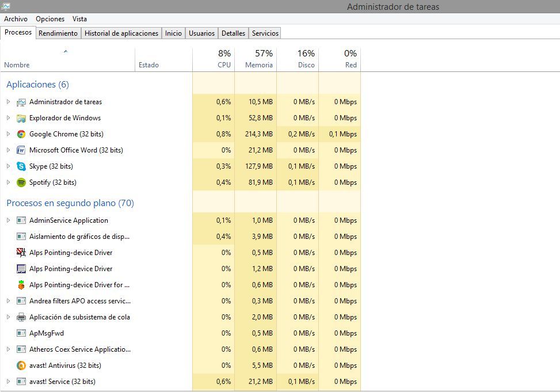This screenshot has height=392, width=560.
Task: Click the Alps driver icon using 1,2 MB
Action: [x=21, y=269]
